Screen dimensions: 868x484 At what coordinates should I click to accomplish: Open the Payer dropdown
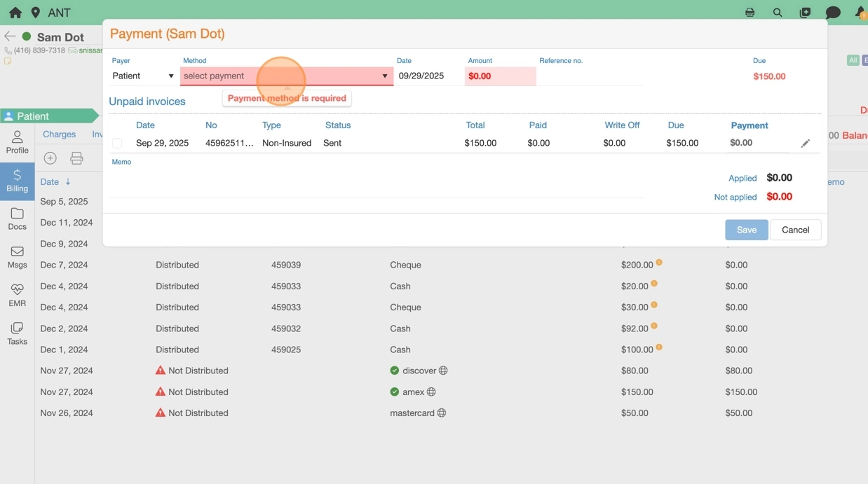(x=143, y=76)
